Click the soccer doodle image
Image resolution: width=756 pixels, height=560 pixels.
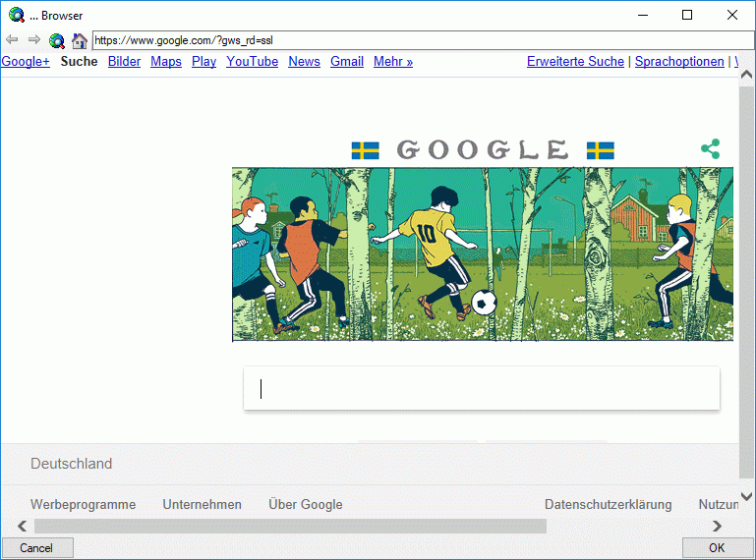(x=483, y=254)
